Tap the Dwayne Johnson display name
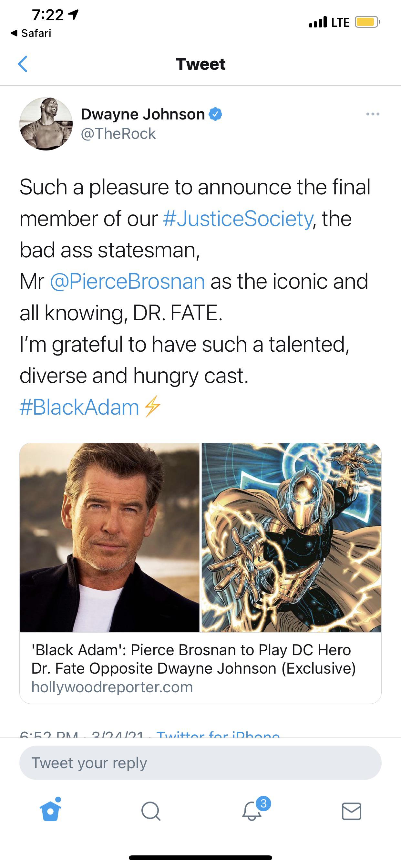The image size is (401, 868). pos(143,114)
